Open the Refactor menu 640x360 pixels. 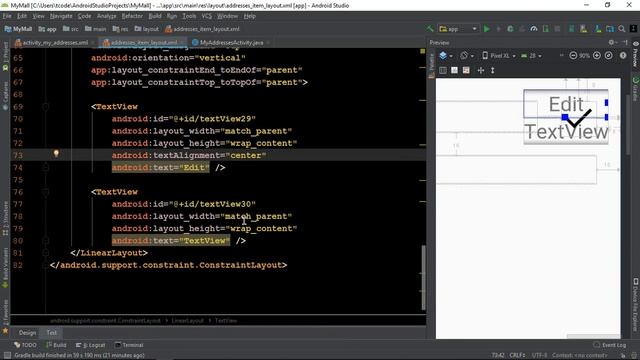(132, 16)
